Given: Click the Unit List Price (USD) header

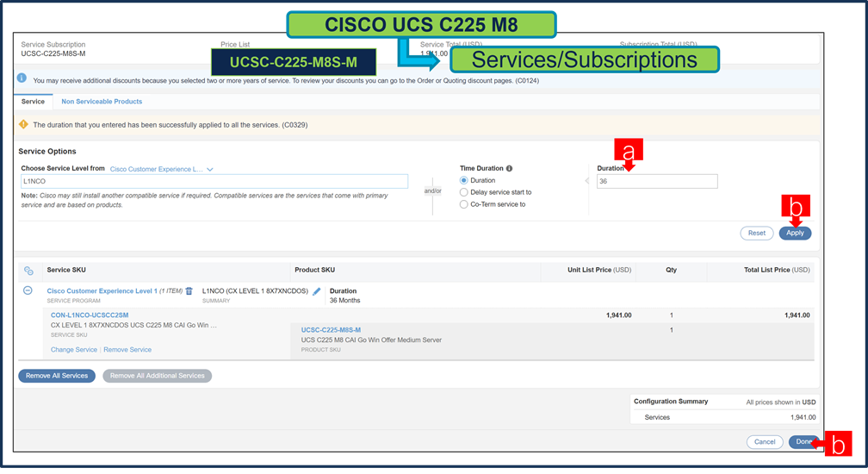Looking at the screenshot, I should click(x=599, y=271).
